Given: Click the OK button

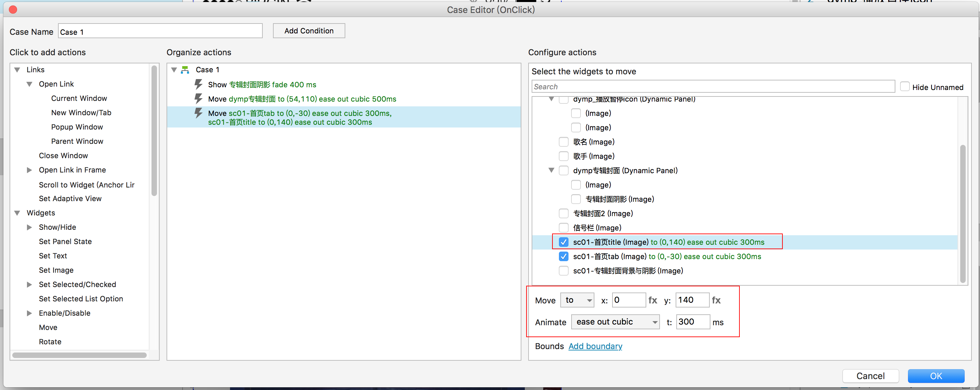Looking at the screenshot, I should click(936, 376).
